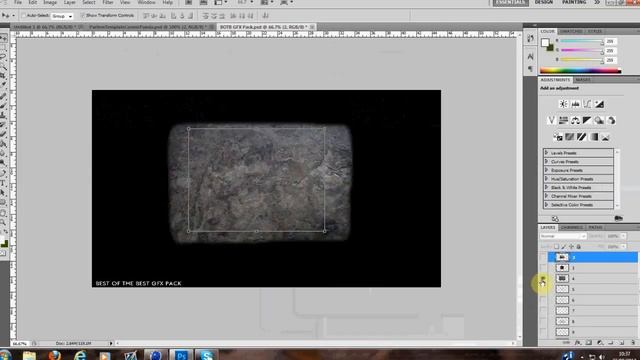Toggle visibility of layer 8

point(543,321)
